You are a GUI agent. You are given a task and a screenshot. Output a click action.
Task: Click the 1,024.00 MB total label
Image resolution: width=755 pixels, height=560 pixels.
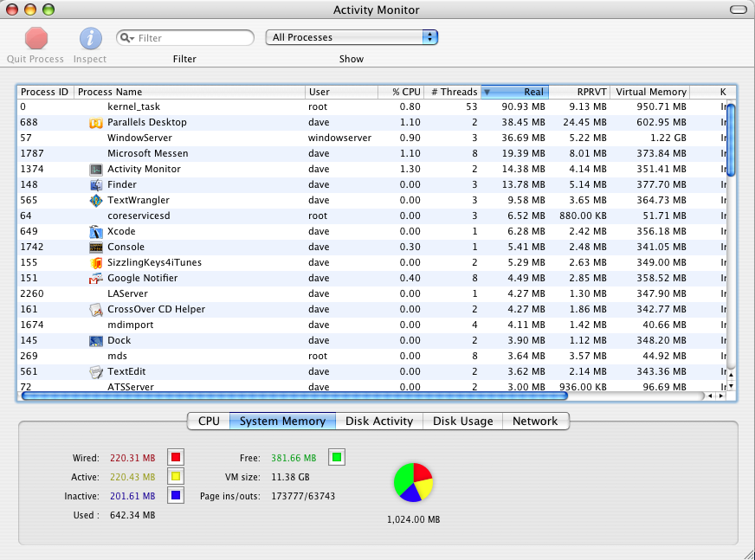point(413,519)
